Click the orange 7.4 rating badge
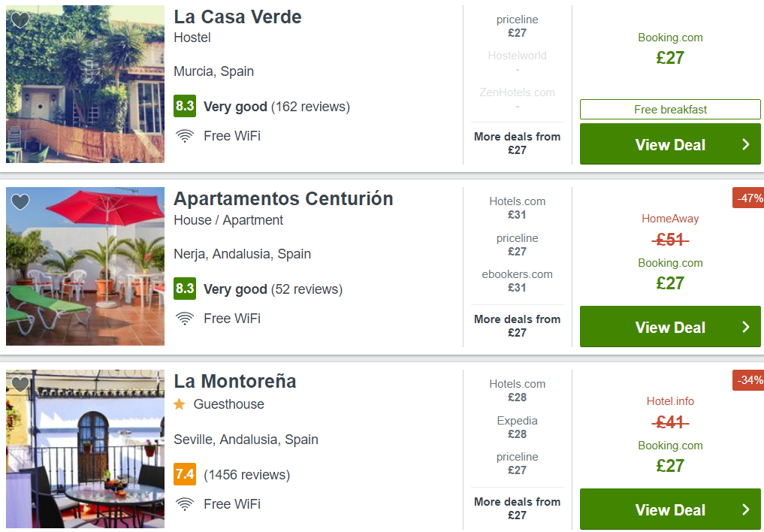This screenshot has height=532, width=764. click(185, 474)
